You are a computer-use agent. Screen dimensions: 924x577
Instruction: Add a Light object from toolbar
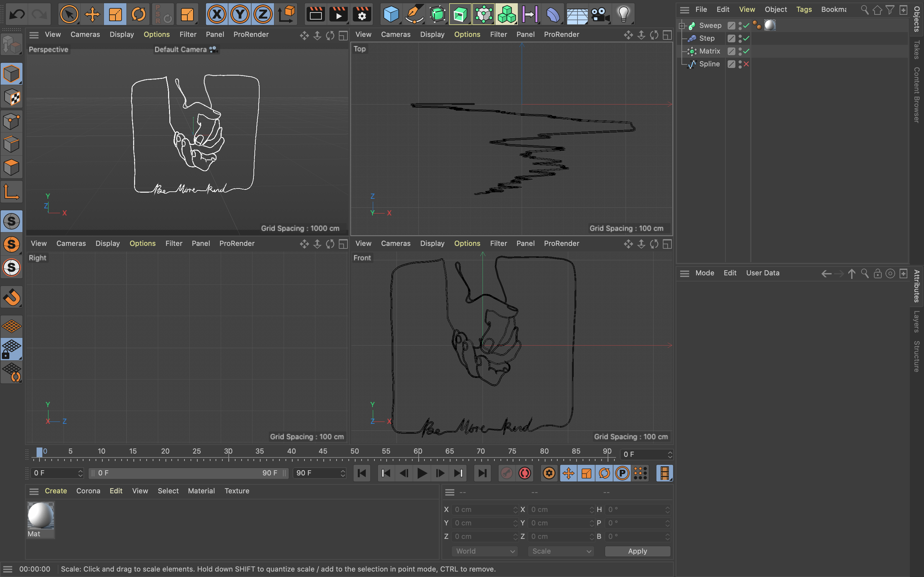[623, 15]
